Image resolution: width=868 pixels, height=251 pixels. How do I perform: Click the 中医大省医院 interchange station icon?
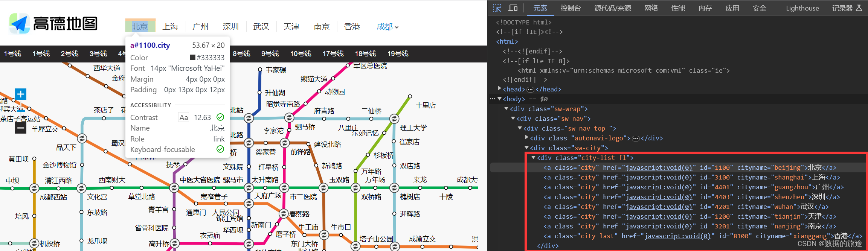click(174, 187)
